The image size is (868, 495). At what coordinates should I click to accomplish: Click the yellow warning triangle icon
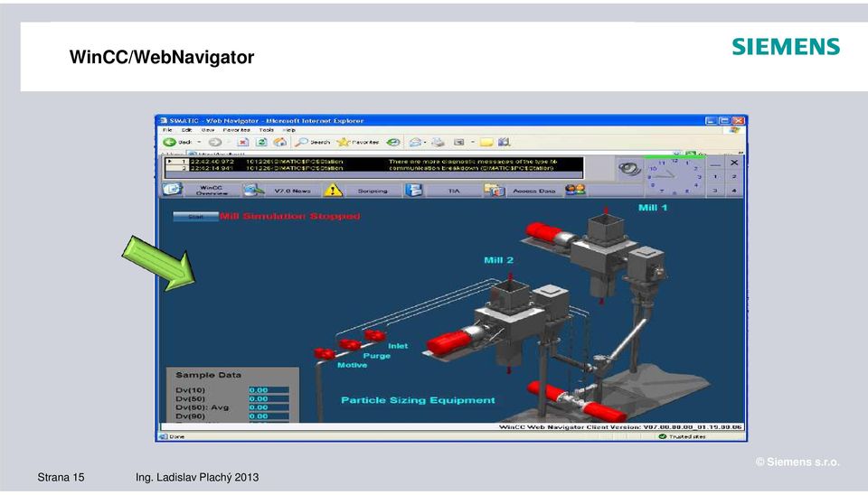333,190
